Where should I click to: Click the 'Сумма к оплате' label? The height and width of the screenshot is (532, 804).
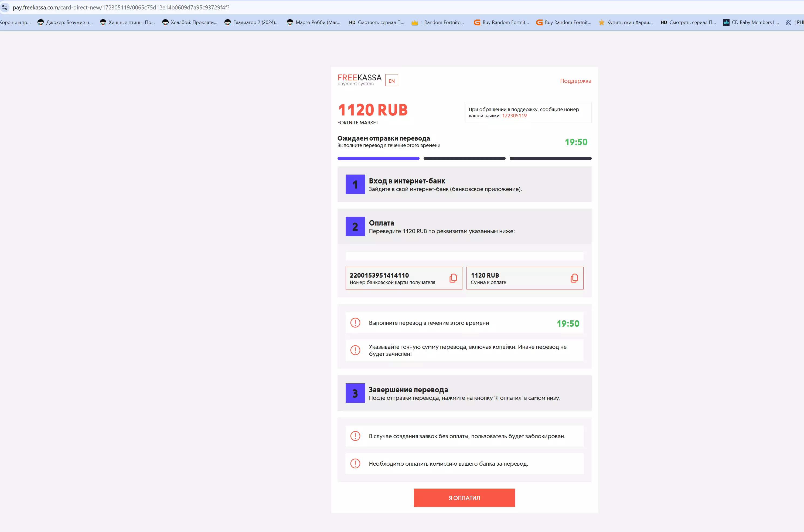tap(488, 282)
